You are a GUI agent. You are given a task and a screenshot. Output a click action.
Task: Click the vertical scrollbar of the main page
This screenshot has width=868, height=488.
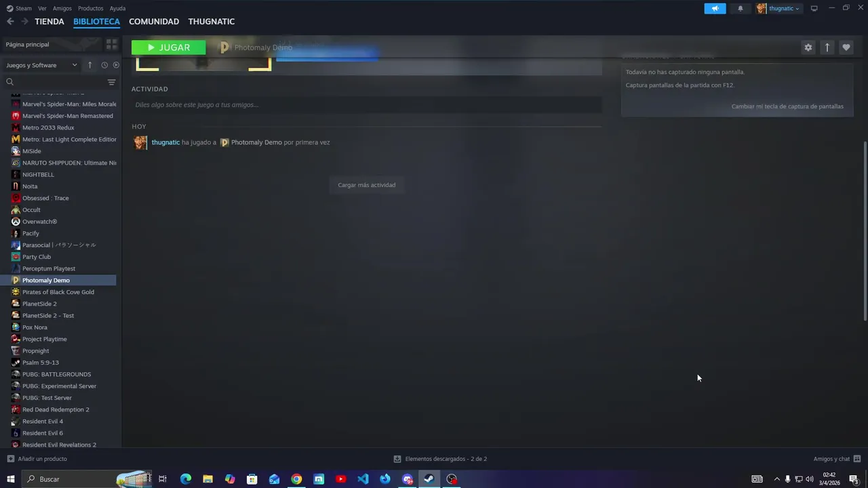(865, 230)
